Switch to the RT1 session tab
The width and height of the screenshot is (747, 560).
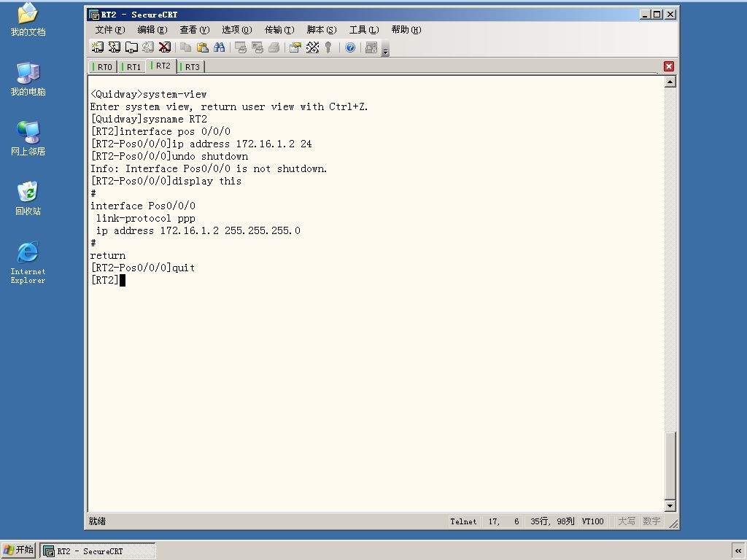(132, 66)
